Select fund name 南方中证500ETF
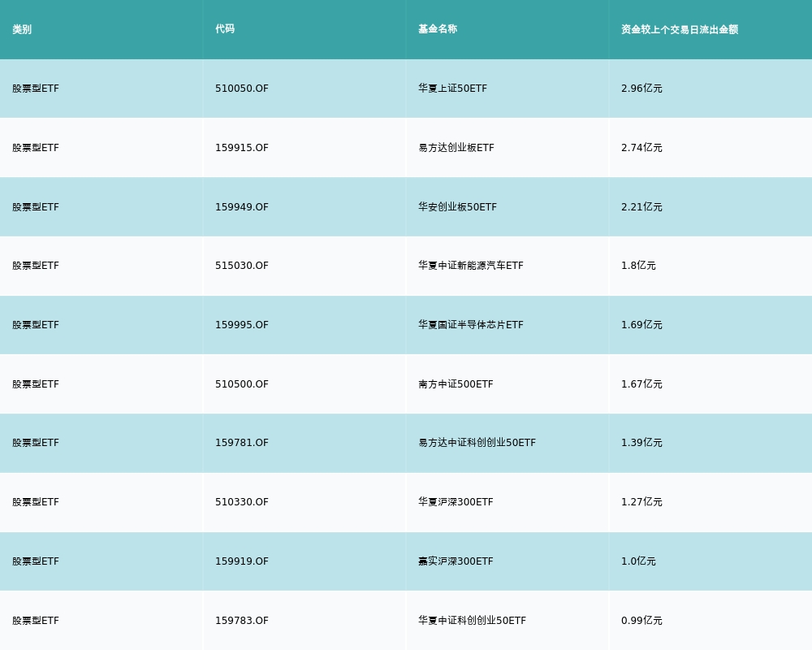Screen dimensions: 812x650 click(456, 384)
